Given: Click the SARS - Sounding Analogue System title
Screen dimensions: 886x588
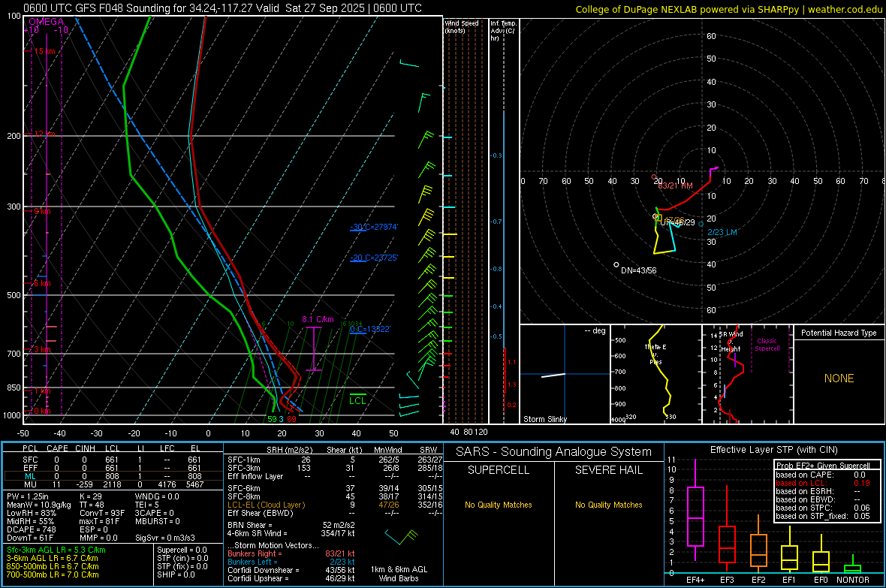Looking at the screenshot, I should pos(554,452).
